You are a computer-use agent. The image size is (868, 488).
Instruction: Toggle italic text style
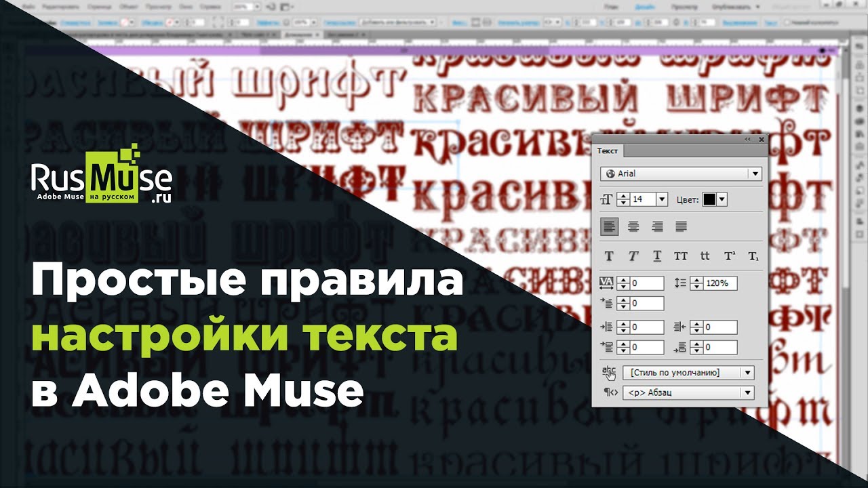pyautogui.click(x=633, y=256)
